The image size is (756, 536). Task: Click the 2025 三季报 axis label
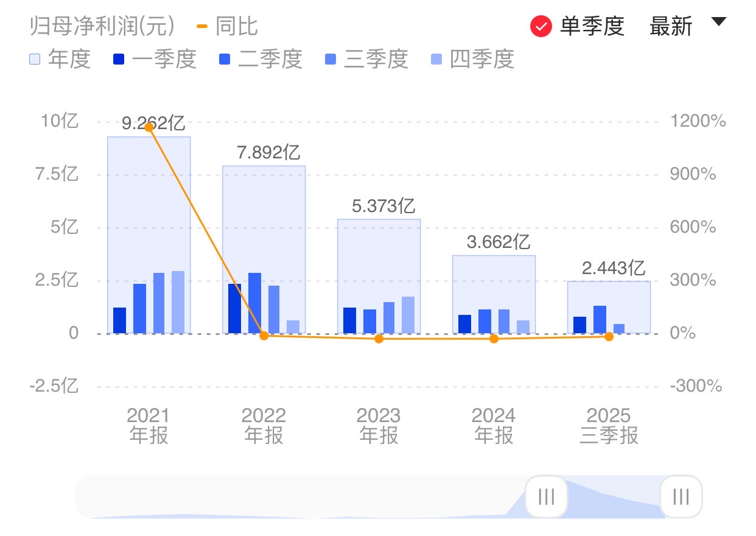pyautogui.click(x=609, y=426)
